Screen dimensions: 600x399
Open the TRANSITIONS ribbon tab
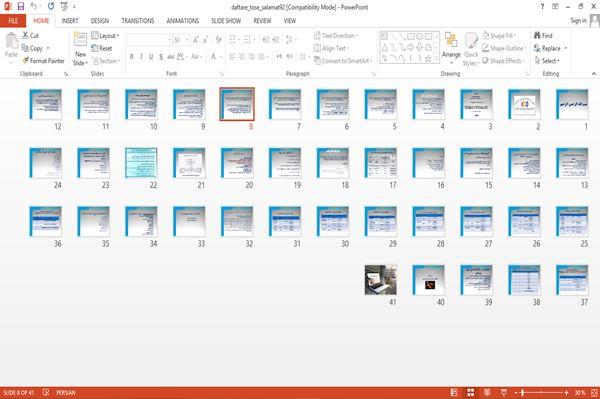(138, 21)
